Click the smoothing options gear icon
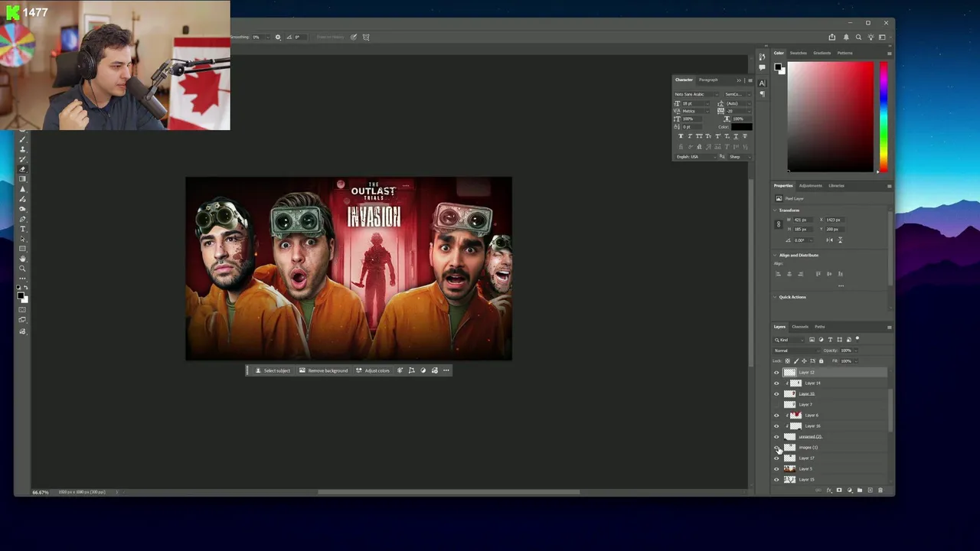The width and height of the screenshot is (980, 551). click(278, 37)
